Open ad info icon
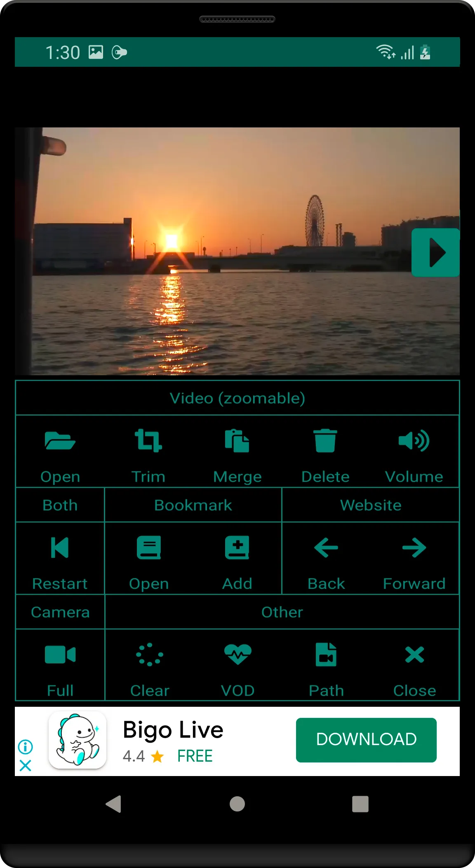475x868 pixels. point(25,747)
